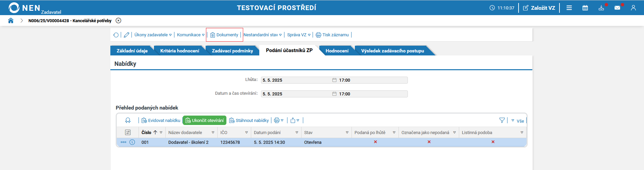Go to the home page icon
Image resolution: width=644 pixels, height=170 pixels.
[11, 20]
